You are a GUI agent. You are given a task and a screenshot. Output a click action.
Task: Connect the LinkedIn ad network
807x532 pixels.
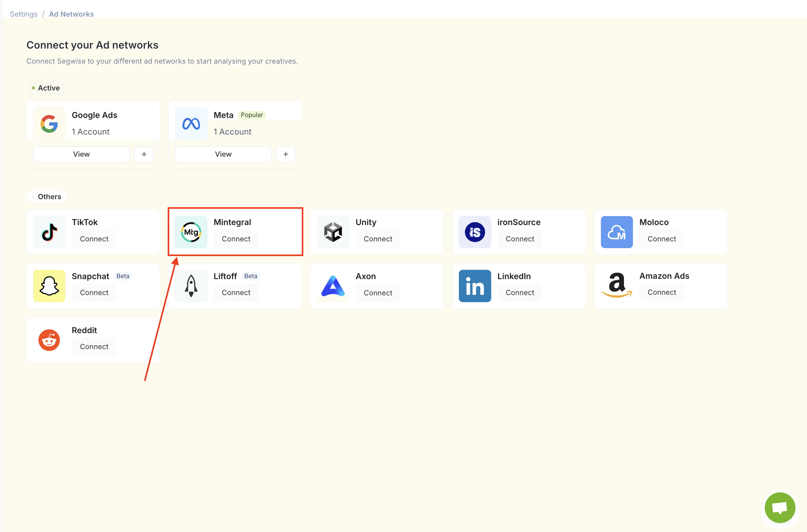tap(520, 293)
